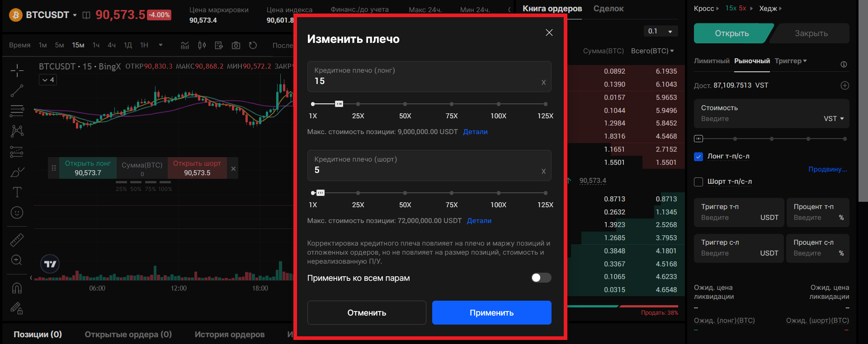Activate the zoom-in tool
The width and height of the screenshot is (868, 344).
(17, 260)
